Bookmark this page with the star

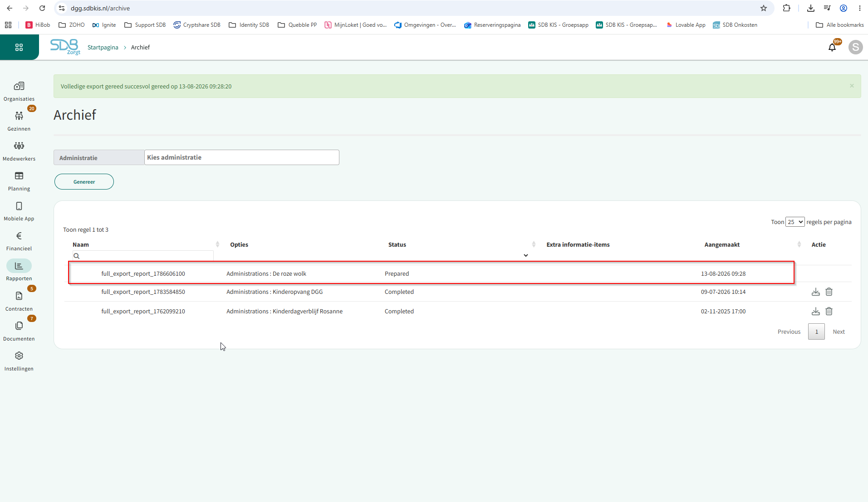(x=764, y=8)
